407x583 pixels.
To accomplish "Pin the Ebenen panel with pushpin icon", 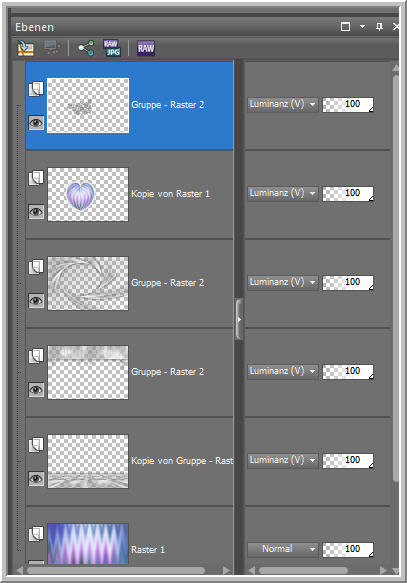I will click(x=379, y=27).
